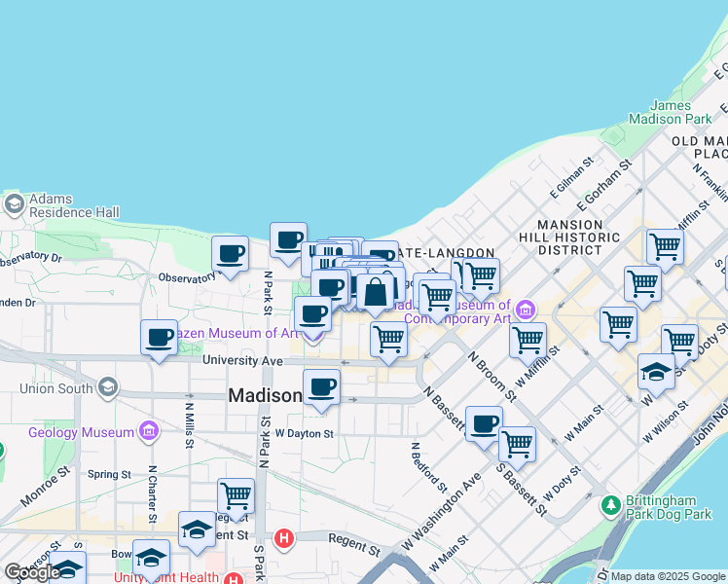Open the cart marker right below the STATE-LANGDON label
Viewport: 728px width, 584px height.
[x=482, y=277]
